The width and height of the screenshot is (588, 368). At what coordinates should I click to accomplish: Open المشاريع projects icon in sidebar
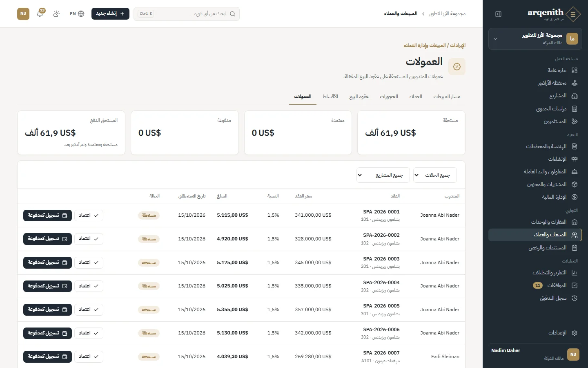(575, 96)
